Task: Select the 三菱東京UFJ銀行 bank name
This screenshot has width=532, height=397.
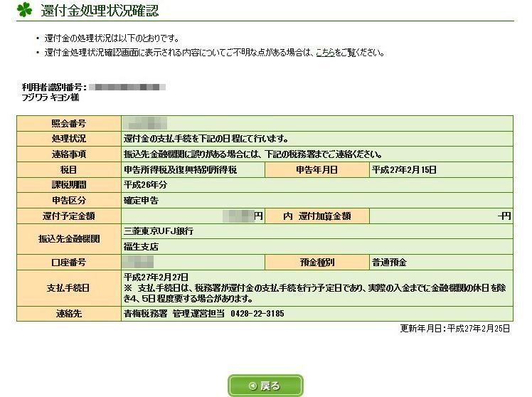Action: pos(159,231)
